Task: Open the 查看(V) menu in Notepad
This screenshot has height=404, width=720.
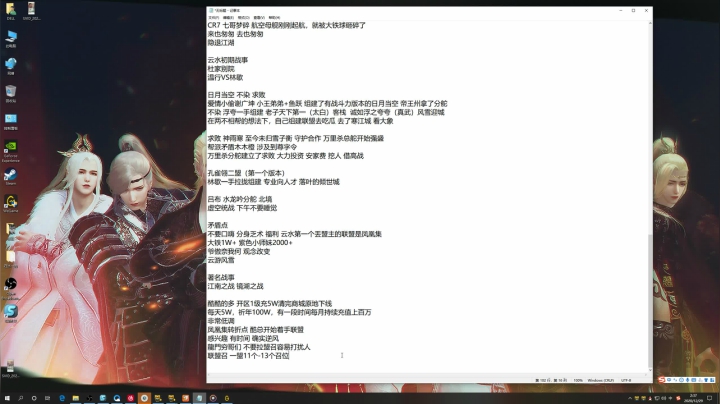Action: pyautogui.click(x=259, y=17)
